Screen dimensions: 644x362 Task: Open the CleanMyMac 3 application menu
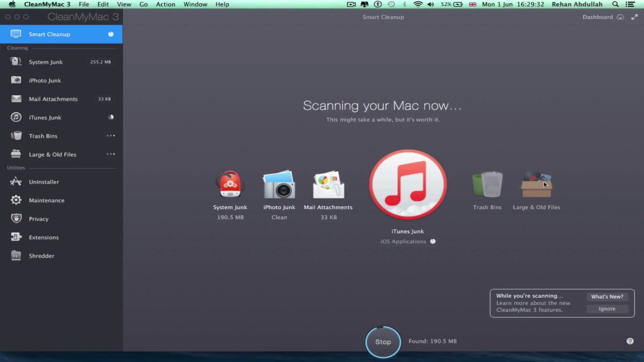[47, 4]
